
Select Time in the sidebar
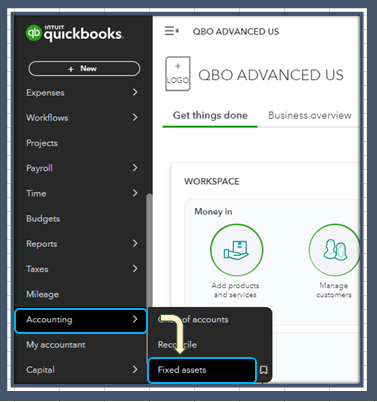click(x=36, y=193)
